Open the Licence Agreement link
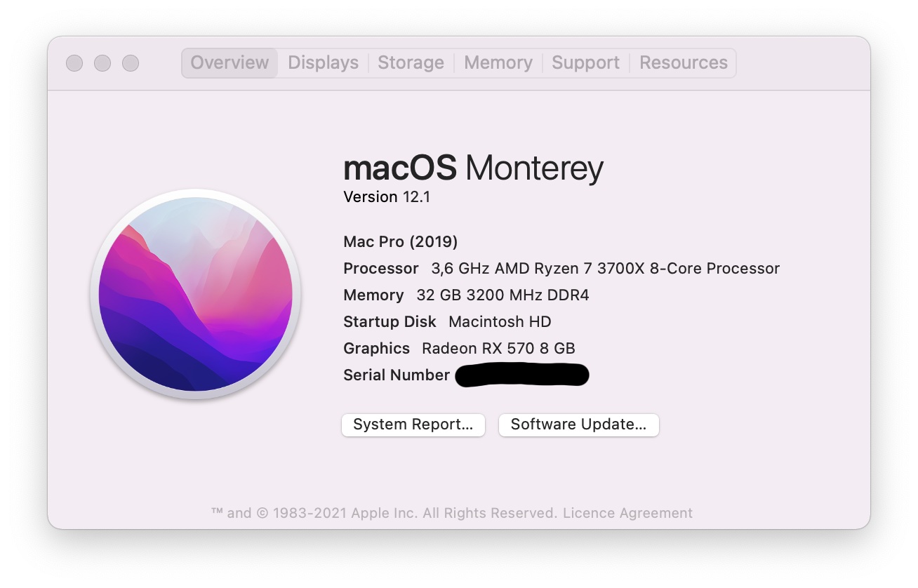 (x=627, y=513)
